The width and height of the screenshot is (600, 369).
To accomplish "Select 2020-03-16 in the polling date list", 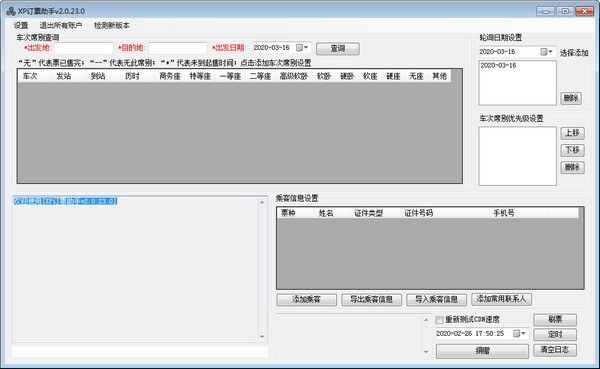I will pyautogui.click(x=498, y=65).
